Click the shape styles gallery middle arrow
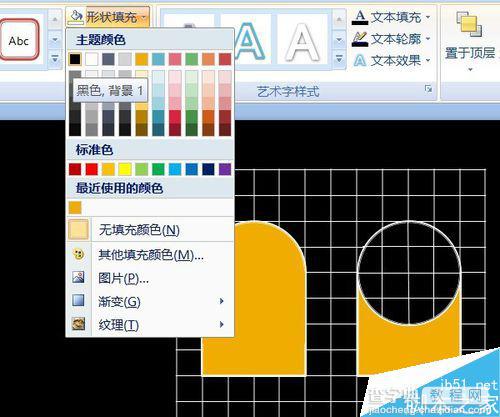 point(55,40)
